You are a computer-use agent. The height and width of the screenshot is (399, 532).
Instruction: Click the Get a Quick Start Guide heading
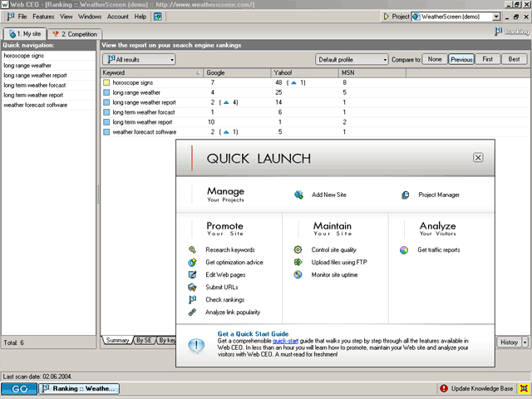click(x=253, y=334)
